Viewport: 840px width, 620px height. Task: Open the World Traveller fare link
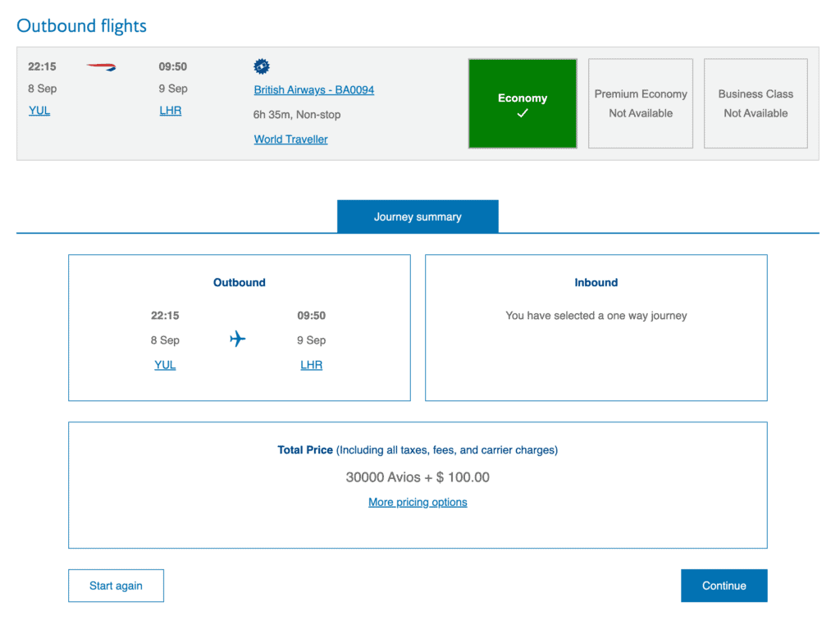tap(290, 139)
